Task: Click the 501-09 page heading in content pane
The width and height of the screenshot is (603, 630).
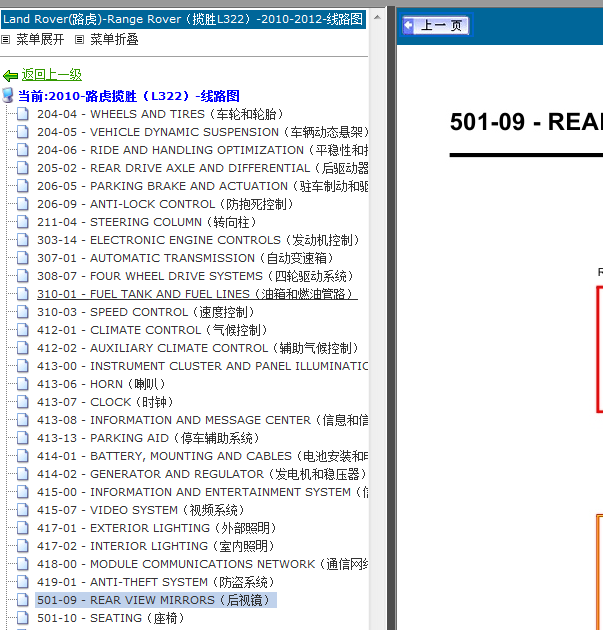Action: click(x=526, y=122)
